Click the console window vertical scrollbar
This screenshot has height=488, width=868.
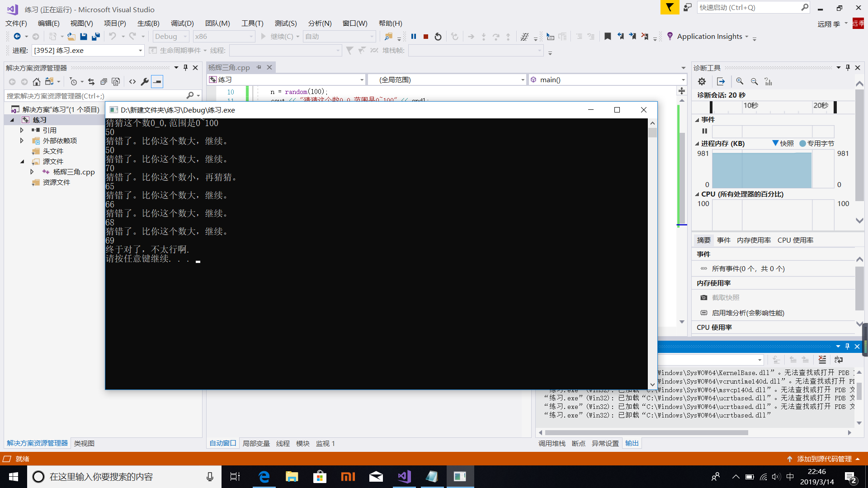click(652, 253)
